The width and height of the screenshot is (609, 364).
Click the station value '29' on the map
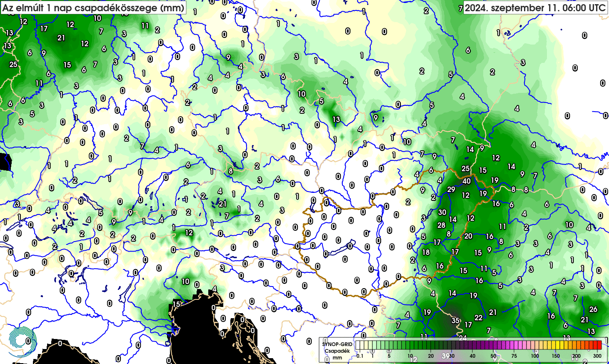[451, 189]
